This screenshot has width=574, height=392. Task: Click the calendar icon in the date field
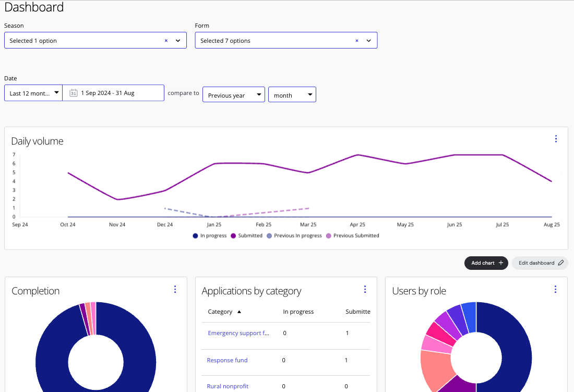click(x=74, y=93)
